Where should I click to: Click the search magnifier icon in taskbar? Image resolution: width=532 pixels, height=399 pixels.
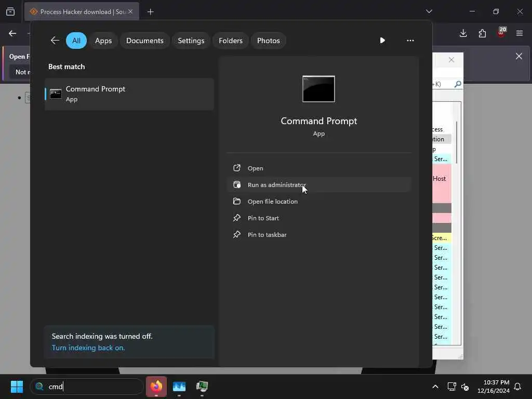[x=39, y=387]
